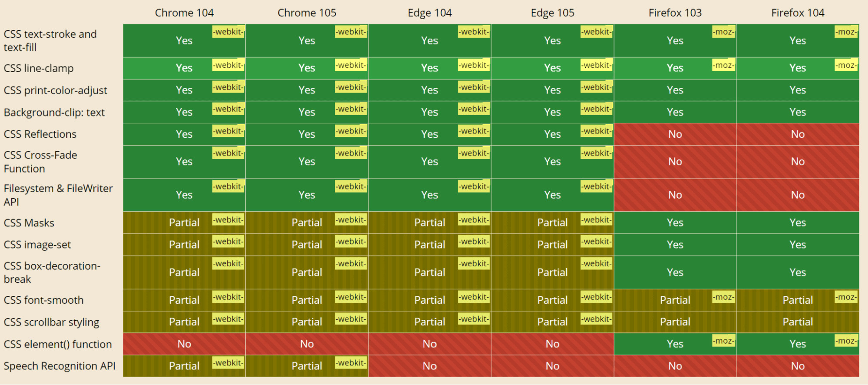Select the Edge 105 column header

[552, 13]
